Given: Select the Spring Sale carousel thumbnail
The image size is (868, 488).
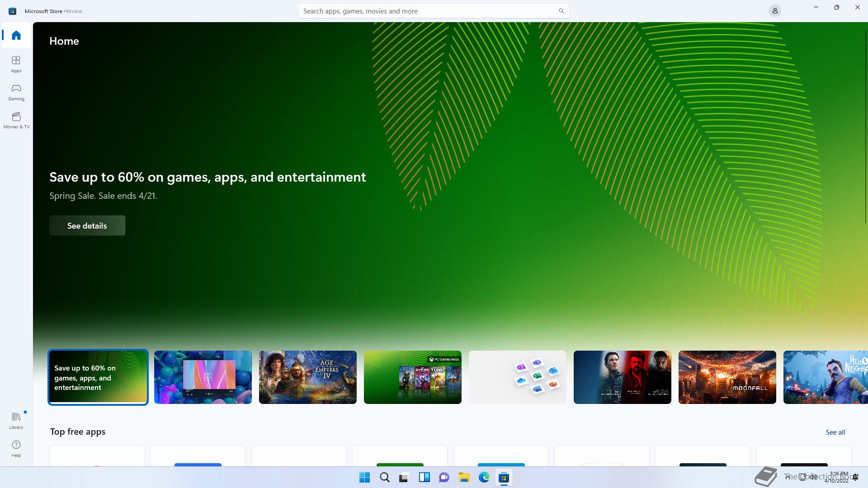Looking at the screenshot, I should coord(98,377).
